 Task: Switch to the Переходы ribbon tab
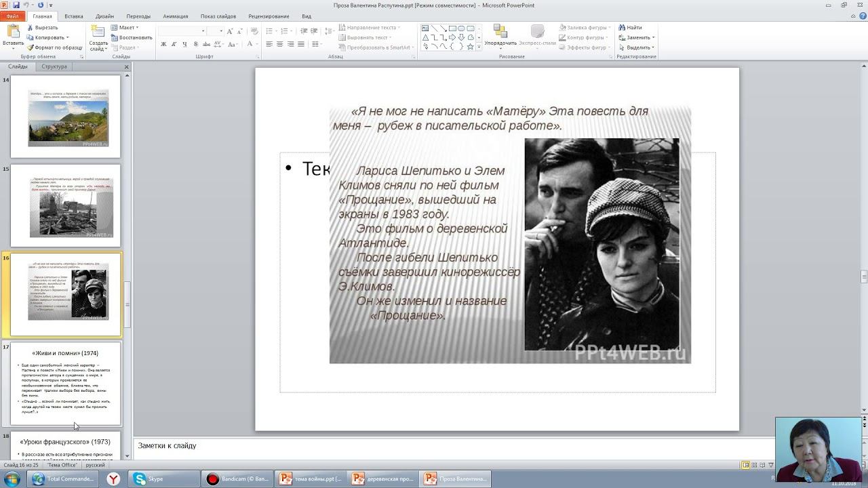[x=138, y=16]
